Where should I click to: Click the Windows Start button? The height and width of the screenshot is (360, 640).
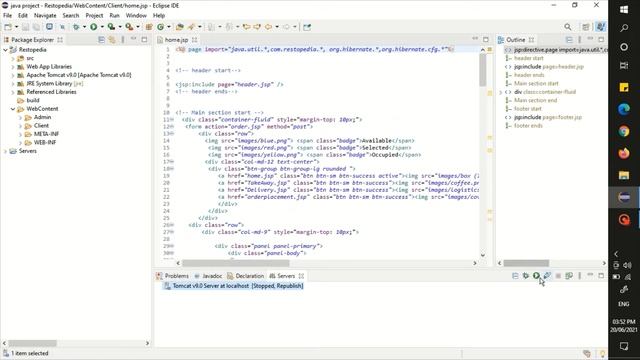624,9
